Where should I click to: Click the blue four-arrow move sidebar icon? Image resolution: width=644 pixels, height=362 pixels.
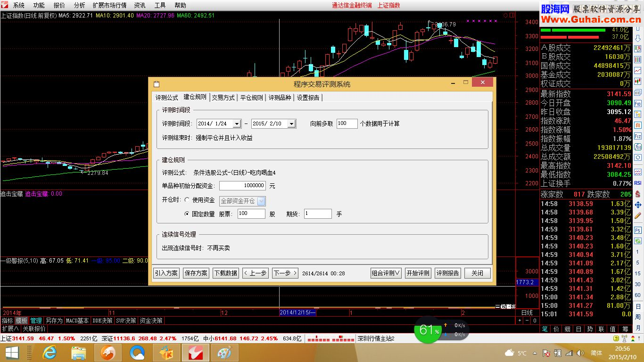[x=638, y=205]
